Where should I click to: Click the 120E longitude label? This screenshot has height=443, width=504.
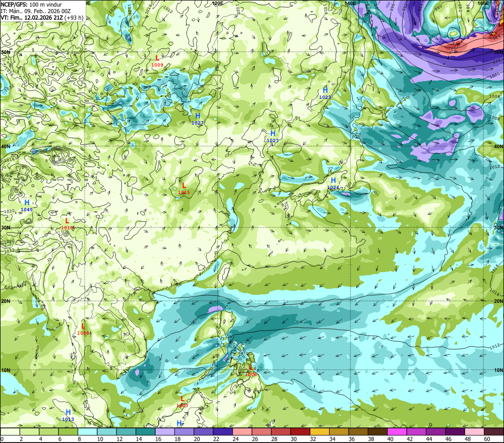[x=218, y=3]
